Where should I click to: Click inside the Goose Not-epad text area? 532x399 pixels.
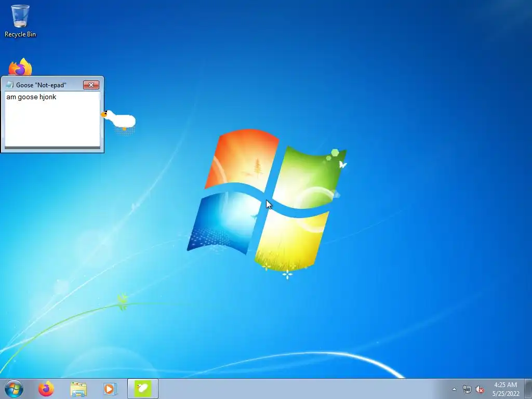click(x=52, y=119)
